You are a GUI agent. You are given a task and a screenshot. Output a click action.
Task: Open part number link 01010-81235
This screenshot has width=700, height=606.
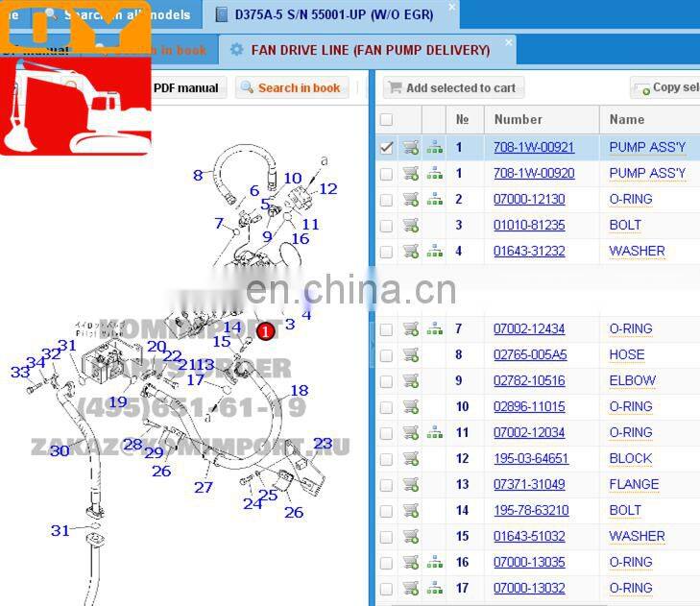[x=529, y=225]
